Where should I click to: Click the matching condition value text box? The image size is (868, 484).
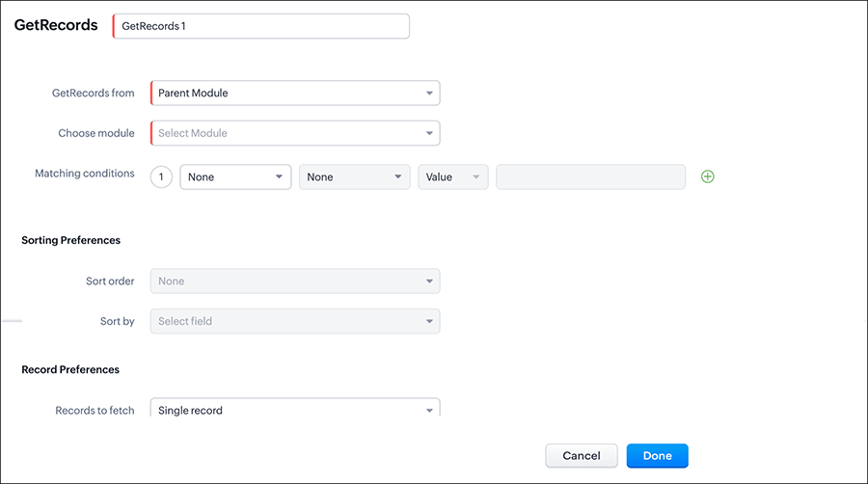pyautogui.click(x=590, y=177)
